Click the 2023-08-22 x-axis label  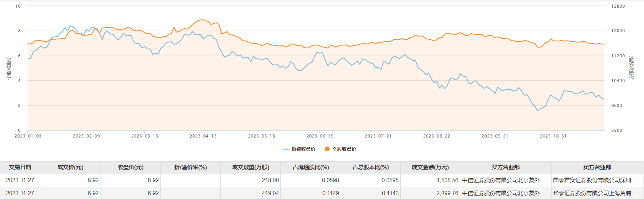pos(437,136)
